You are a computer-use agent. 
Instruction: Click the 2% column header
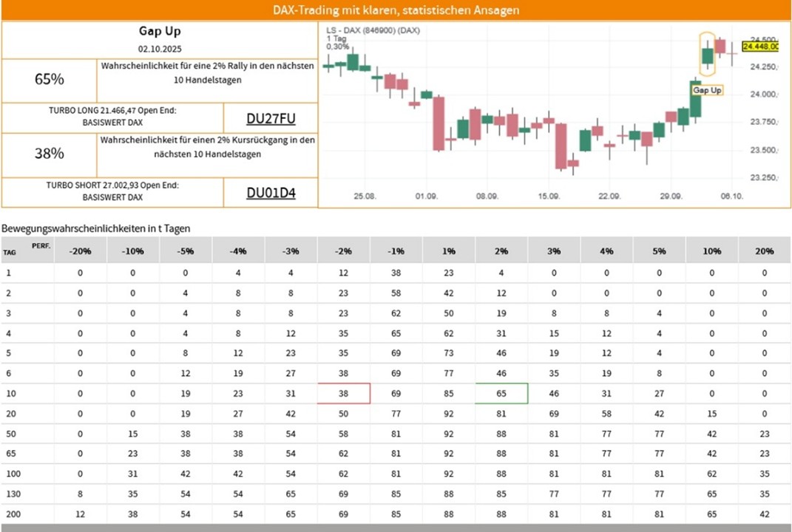(501, 251)
